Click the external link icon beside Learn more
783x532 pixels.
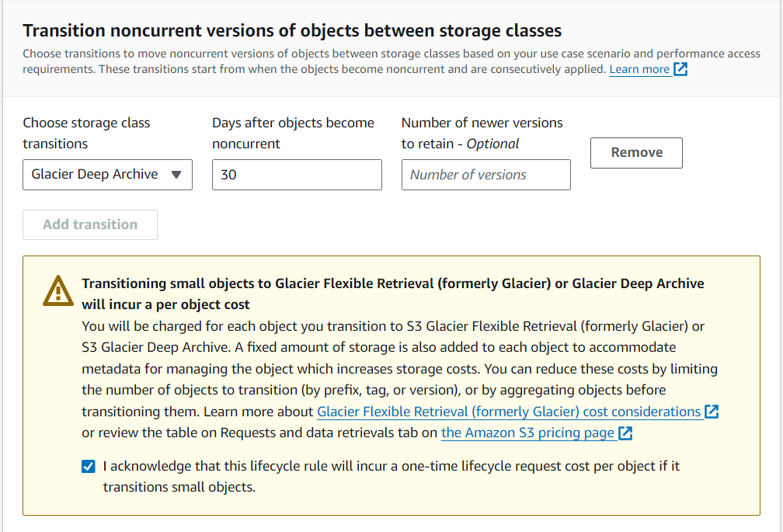coord(680,69)
